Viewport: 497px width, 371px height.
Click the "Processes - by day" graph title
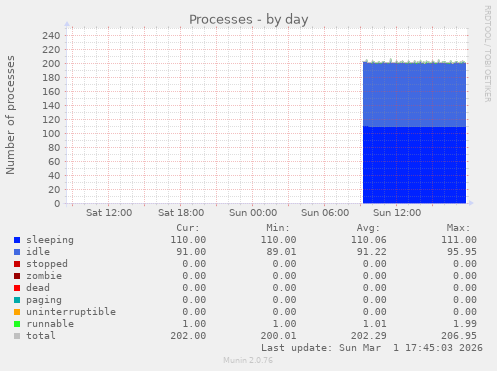[x=249, y=20]
